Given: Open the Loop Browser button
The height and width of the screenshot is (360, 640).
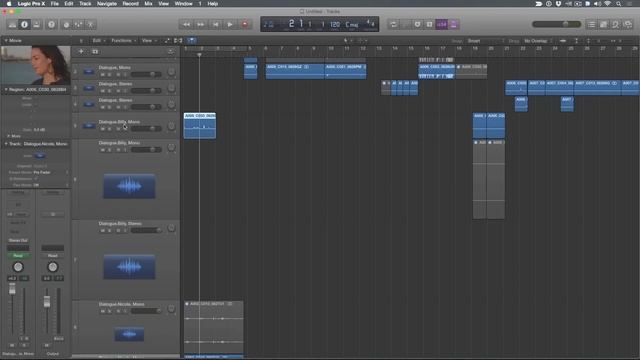Looking at the screenshot, I should 616,24.
